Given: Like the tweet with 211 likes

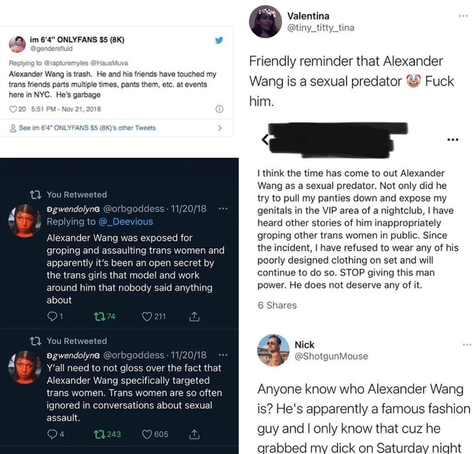Looking at the screenshot, I should [148, 316].
